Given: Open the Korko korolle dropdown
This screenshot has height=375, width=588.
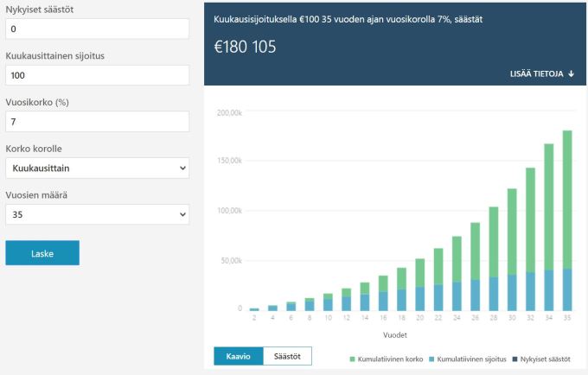Looking at the screenshot, I should (x=97, y=168).
